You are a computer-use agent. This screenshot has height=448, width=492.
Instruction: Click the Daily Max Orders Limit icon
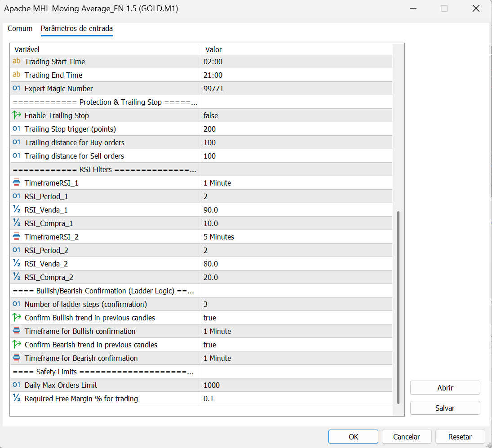point(17,385)
